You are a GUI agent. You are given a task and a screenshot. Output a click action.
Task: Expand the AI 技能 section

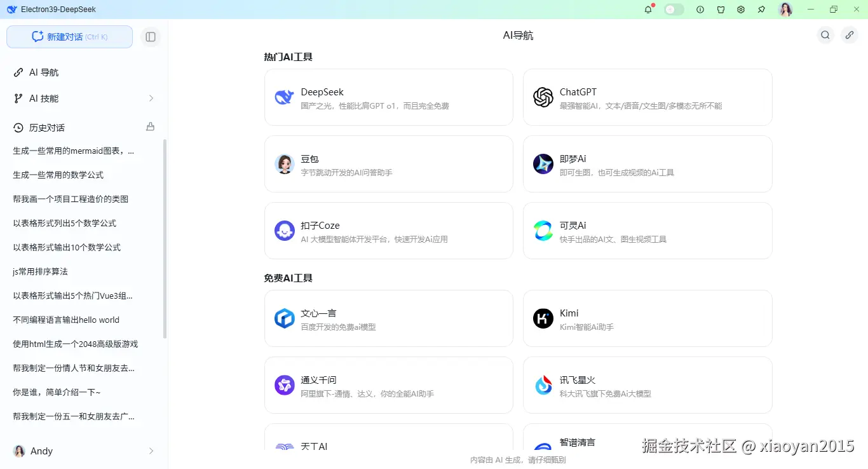click(151, 98)
